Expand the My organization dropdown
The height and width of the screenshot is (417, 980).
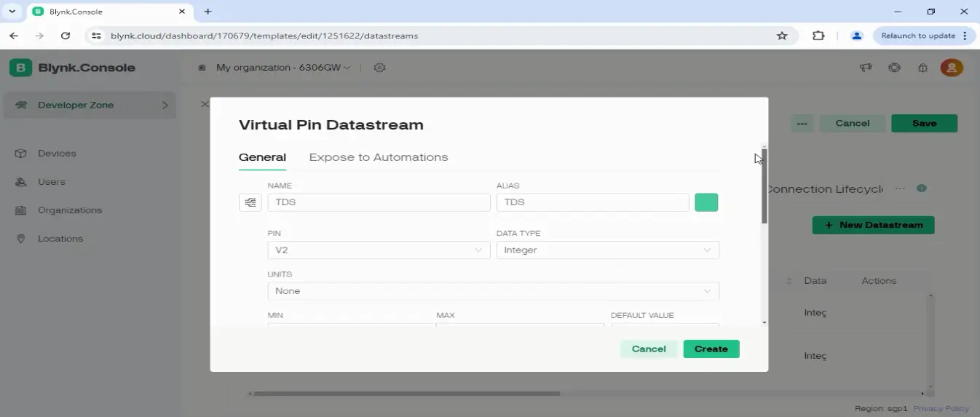[x=283, y=68]
